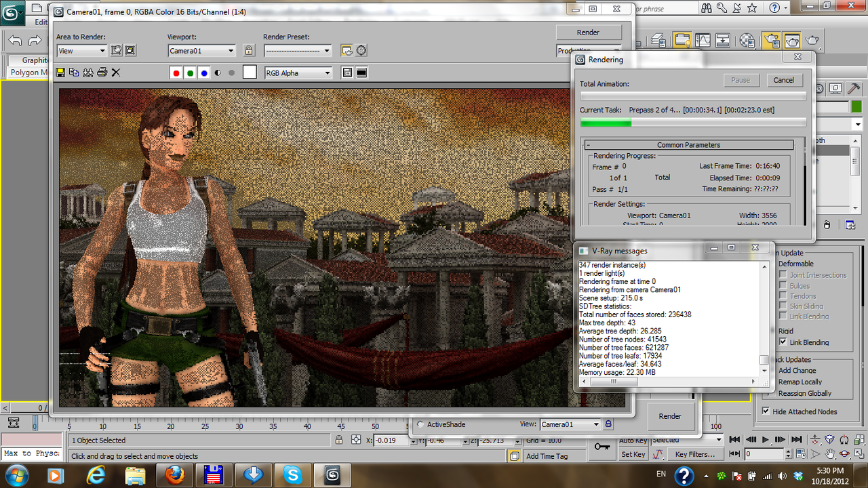Save the rendered image with the floppy icon
The height and width of the screenshot is (488, 868).
click(x=60, y=73)
